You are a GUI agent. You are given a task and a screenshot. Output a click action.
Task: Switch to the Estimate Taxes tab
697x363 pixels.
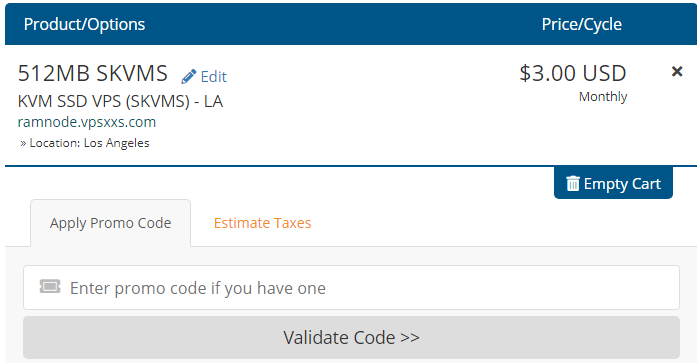click(262, 223)
